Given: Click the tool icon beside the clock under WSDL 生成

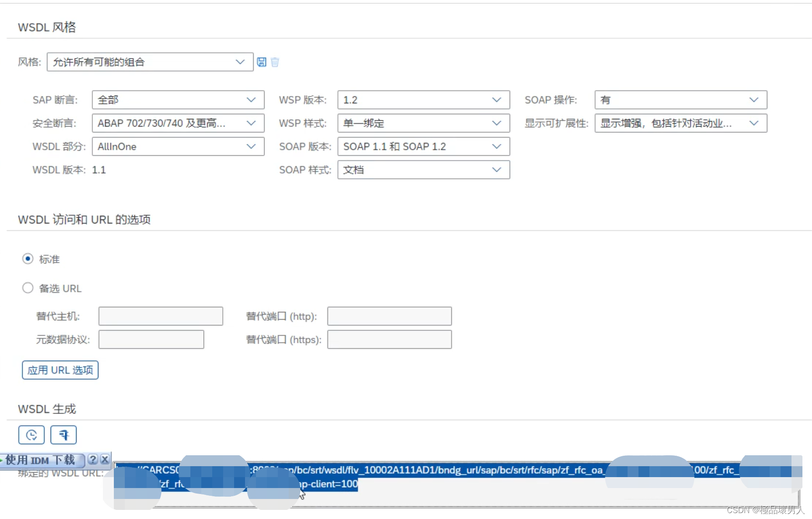Looking at the screenshot, I should pos(63,434).
